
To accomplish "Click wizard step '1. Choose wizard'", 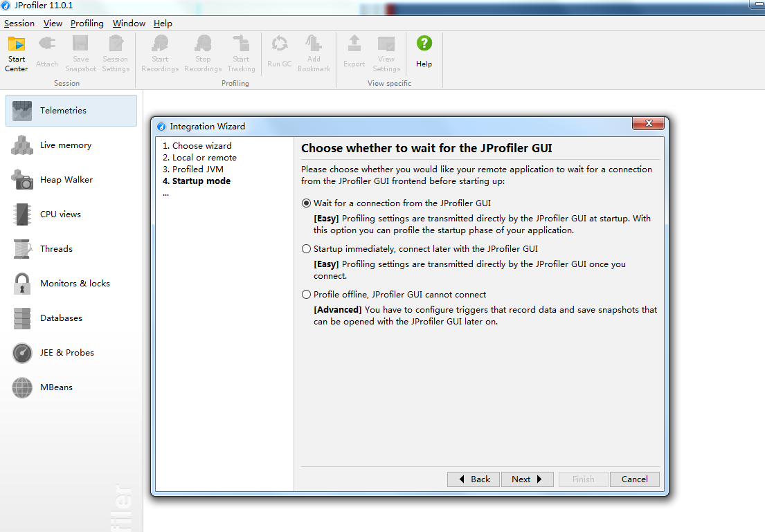I will 197,146.
